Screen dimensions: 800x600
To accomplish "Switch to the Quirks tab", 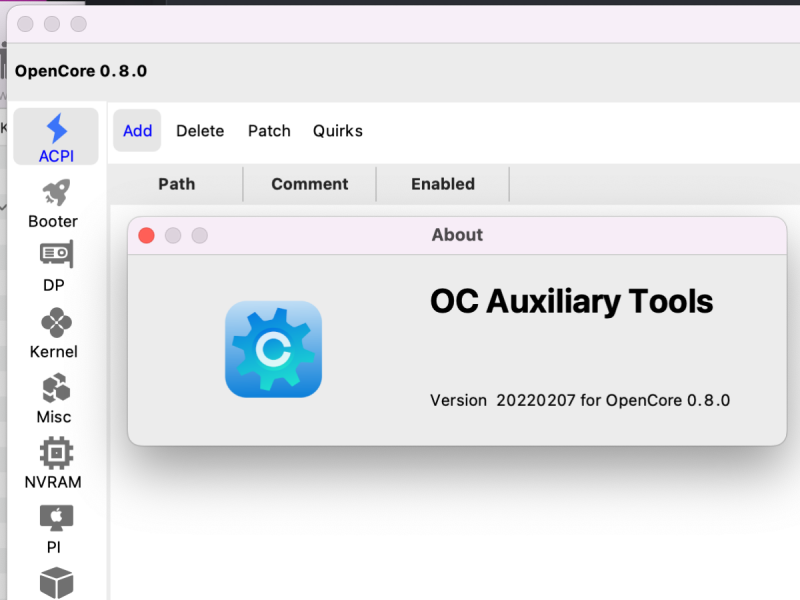I will pyautogui.click(x=338, y=131).
